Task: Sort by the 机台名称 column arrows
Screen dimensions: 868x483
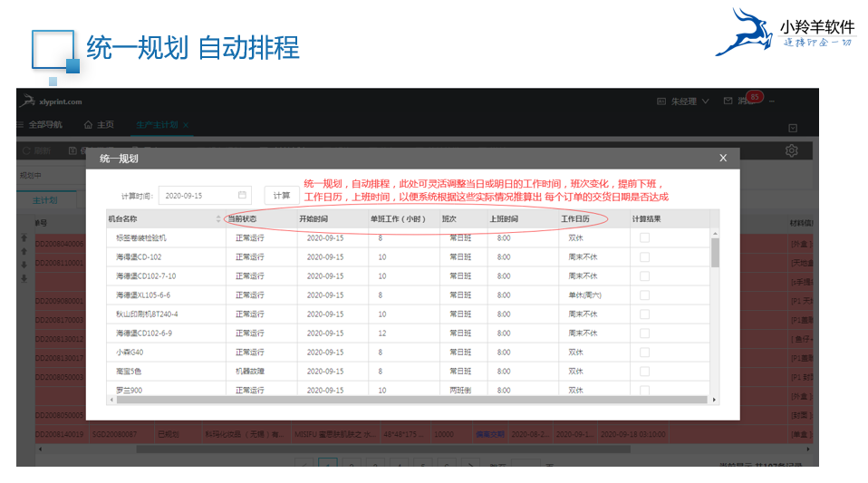Action: pyautogui.click(x=218, y=218)
